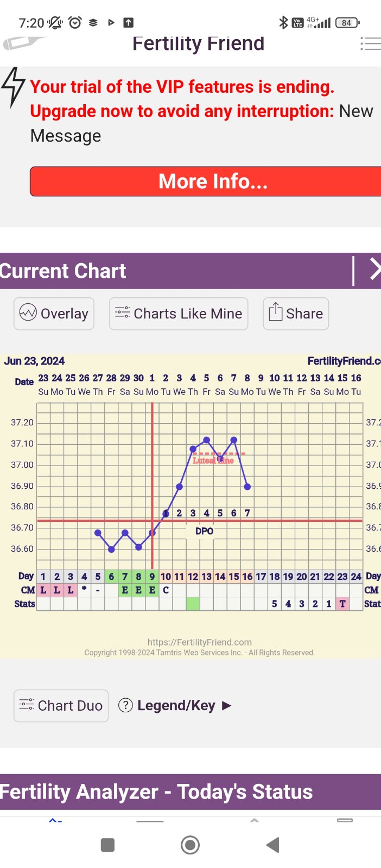The width and height of the screenshot is (381, 868).
Task: Tap the Charts Like Mine sliders icon
Action: [123, 313]
